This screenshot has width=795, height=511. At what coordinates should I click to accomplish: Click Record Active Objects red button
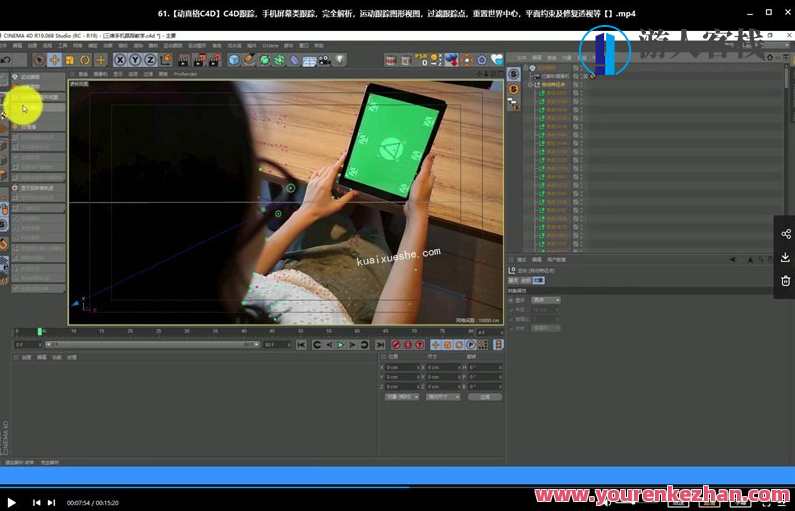pyautogui.click(x=395, y=345)
